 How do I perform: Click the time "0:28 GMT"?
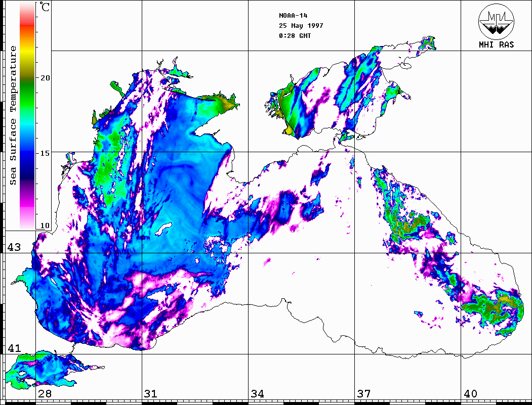[295, 35]
